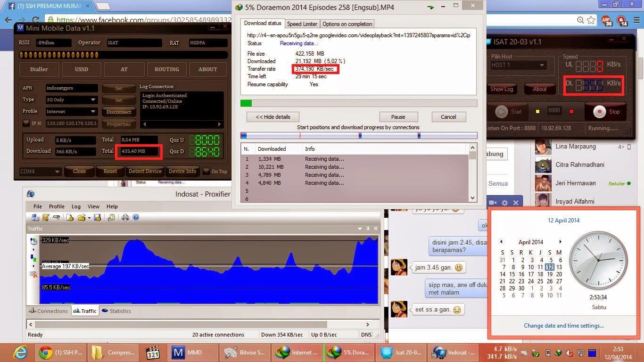Open Proxifier View menu

pos(93,206)
